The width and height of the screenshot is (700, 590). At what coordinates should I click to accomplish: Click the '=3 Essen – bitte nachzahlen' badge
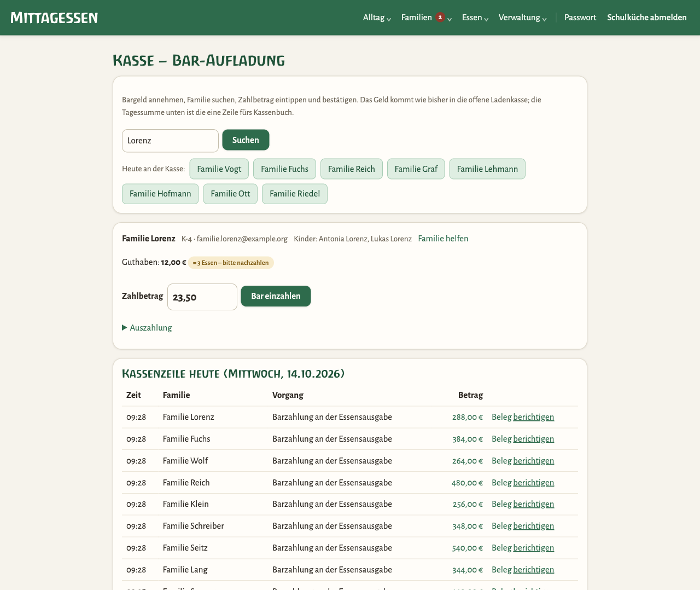click(231, 263)
